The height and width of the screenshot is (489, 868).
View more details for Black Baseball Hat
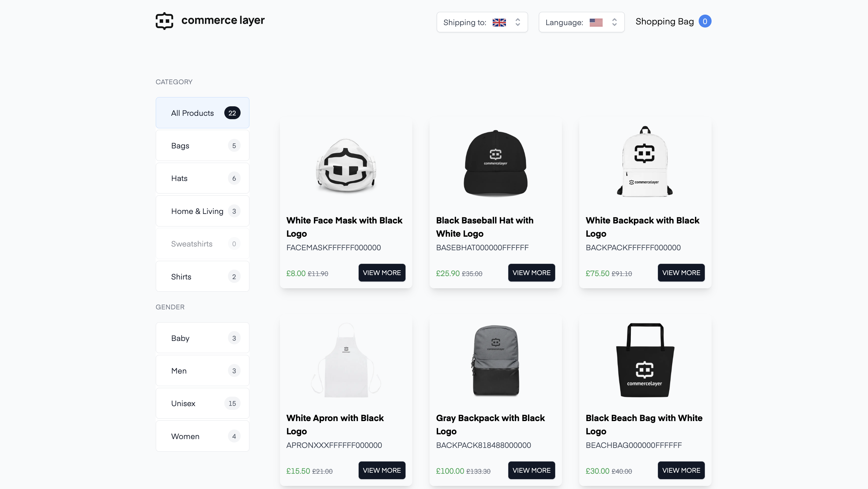[531, 273]
